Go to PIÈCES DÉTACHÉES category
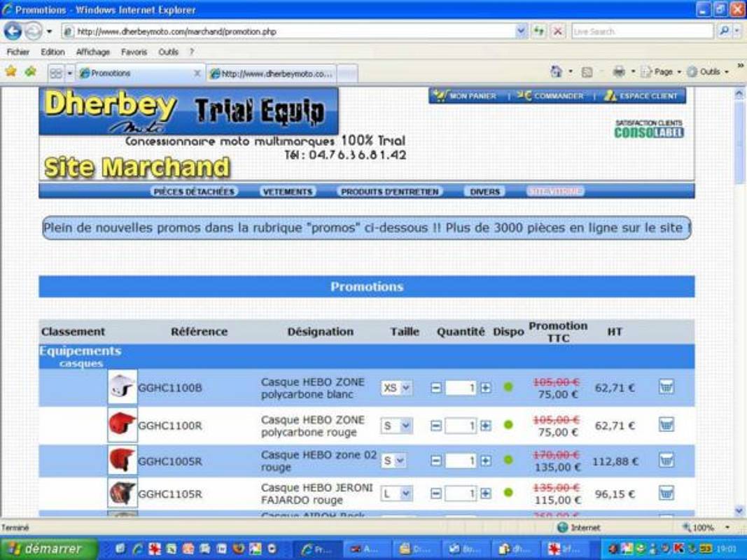The width and height of the screenshot is (747, 560). click(x=194, y=191)
